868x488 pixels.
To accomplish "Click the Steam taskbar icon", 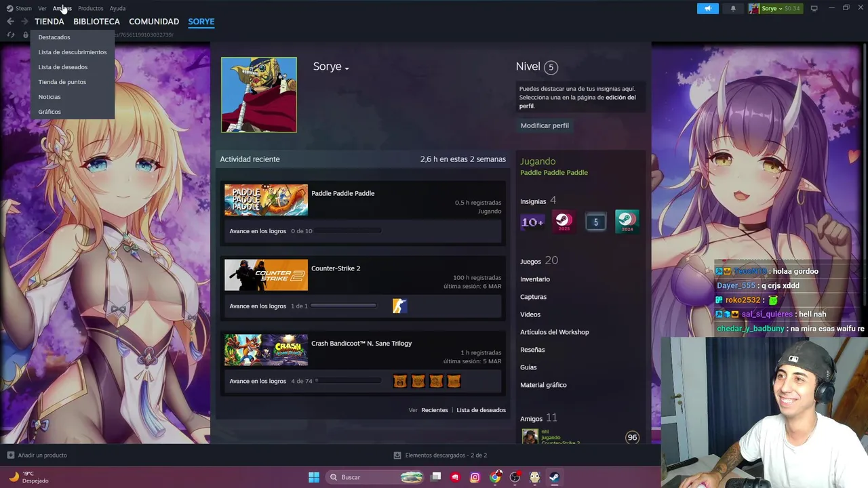I will tap(554, 477).
